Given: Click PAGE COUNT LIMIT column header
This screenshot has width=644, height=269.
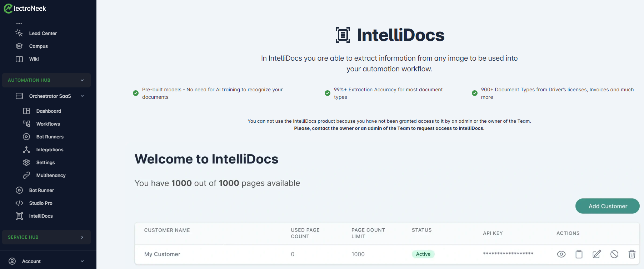Looking at the screenshot, I should [x=368, y=233].
